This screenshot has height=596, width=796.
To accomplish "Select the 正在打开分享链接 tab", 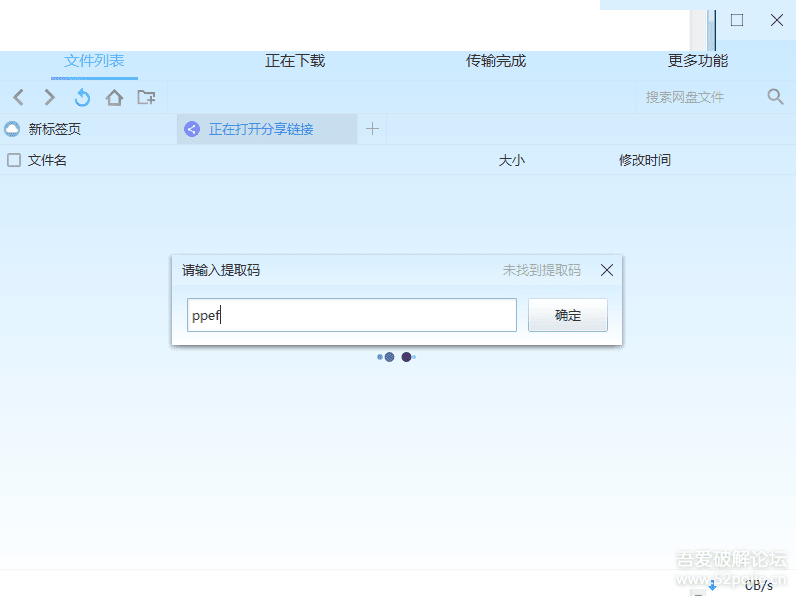I will pyautogui.click(x=260, y=129).
